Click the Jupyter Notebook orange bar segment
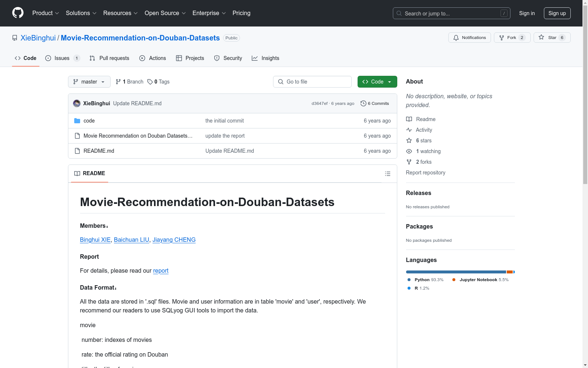Screen dimensions: 588x368 point(510,272)
